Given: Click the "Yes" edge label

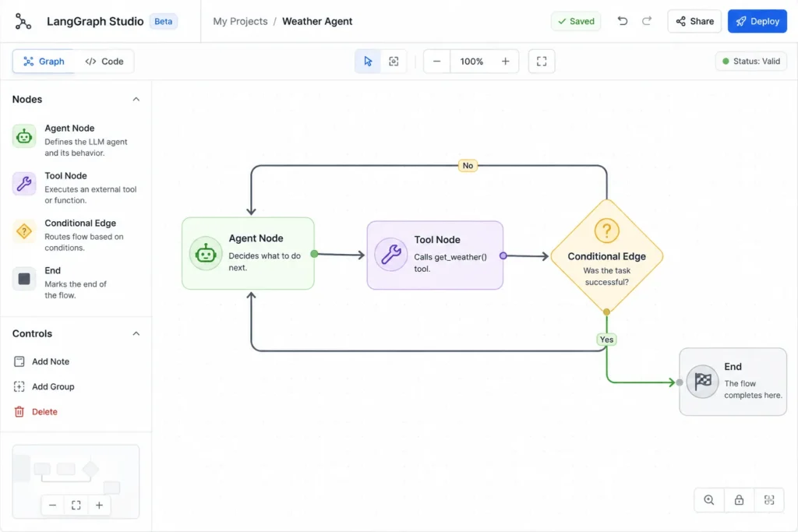Looking at the screenshot, I should pyautogui.click(x=606, y=340).
